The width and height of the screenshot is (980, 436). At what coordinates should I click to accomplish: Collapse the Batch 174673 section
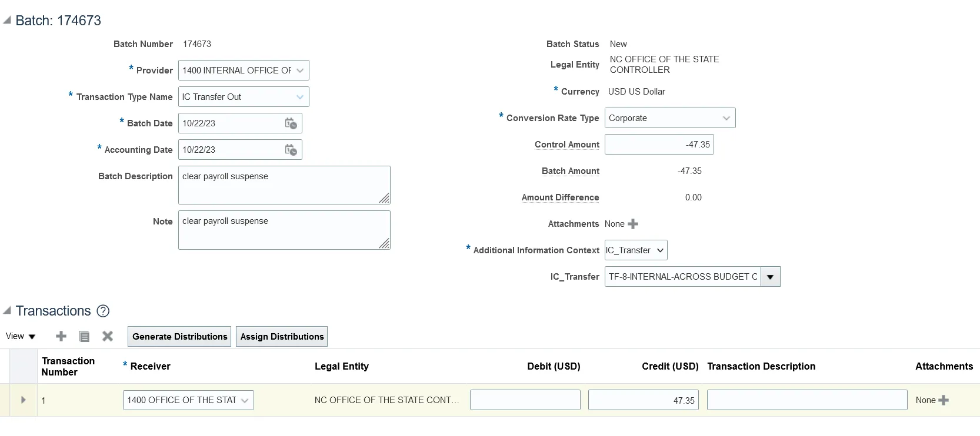click(x=7, y=21)
